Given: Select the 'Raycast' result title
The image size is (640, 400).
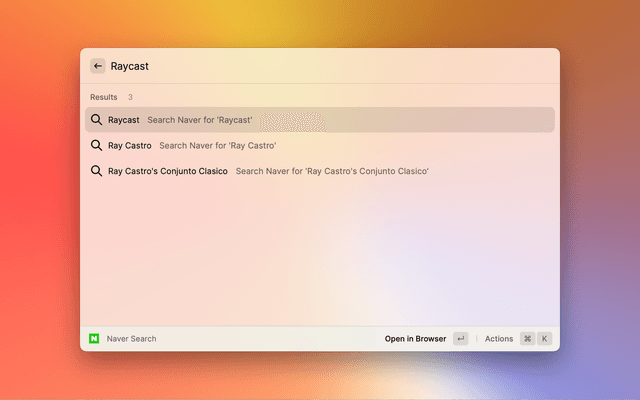Looking at the screenshot, I should click(x=124, y=120).
